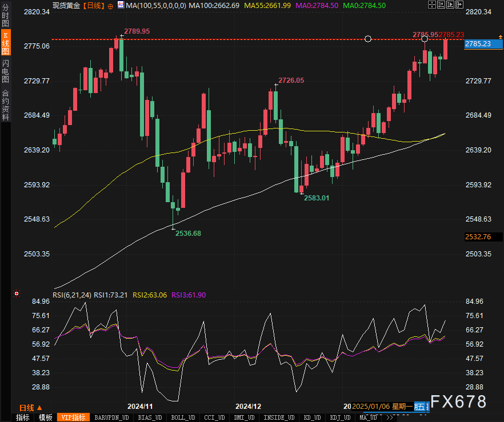Image resolution: width=504 pixels, height=422 pixels.
Task: Select the VIP指标 tab
Action: [73, 417]
